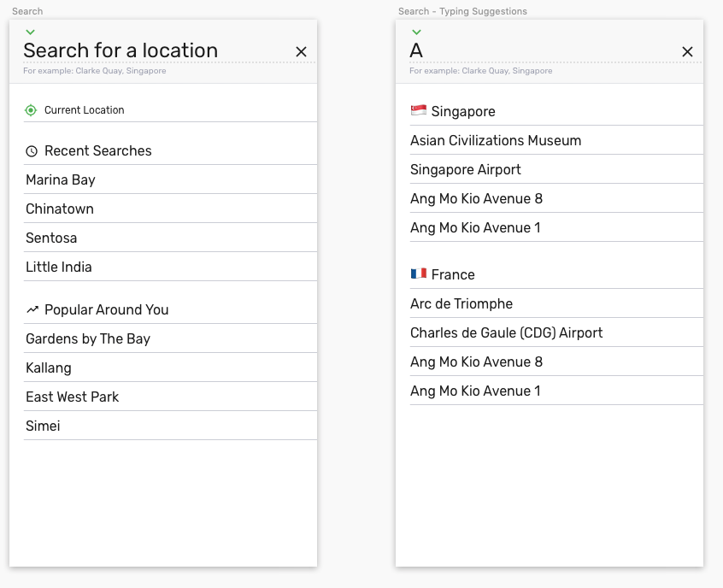Click the Popular Around You trending arrow icon
Image resolution: width=723 pixels, height=588 pixels.
(32, 309)
